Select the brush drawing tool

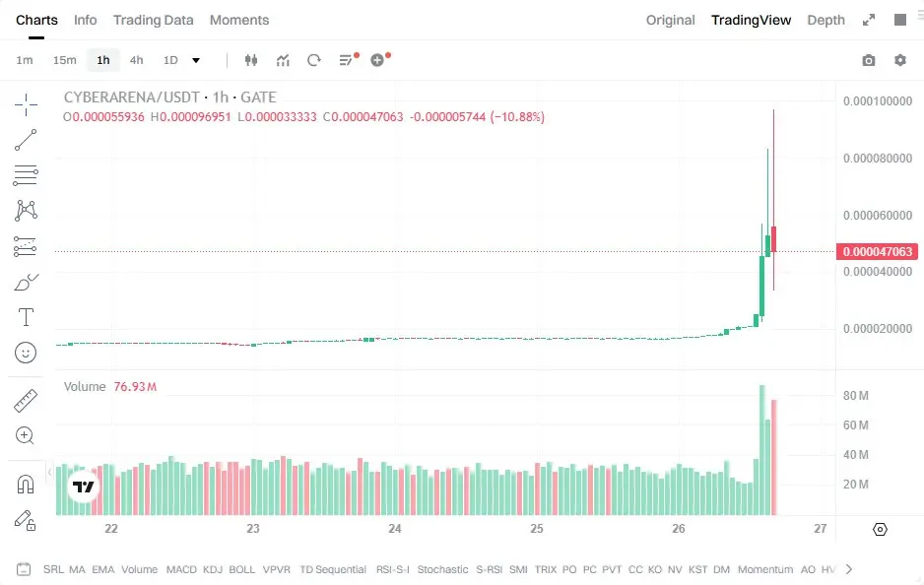click(26, 283)
